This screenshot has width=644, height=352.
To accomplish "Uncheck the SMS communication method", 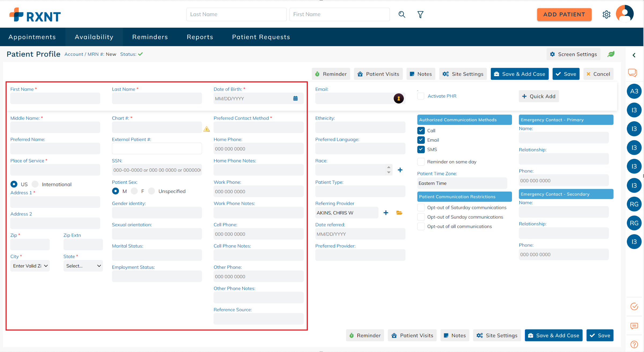I will (421, 149).
